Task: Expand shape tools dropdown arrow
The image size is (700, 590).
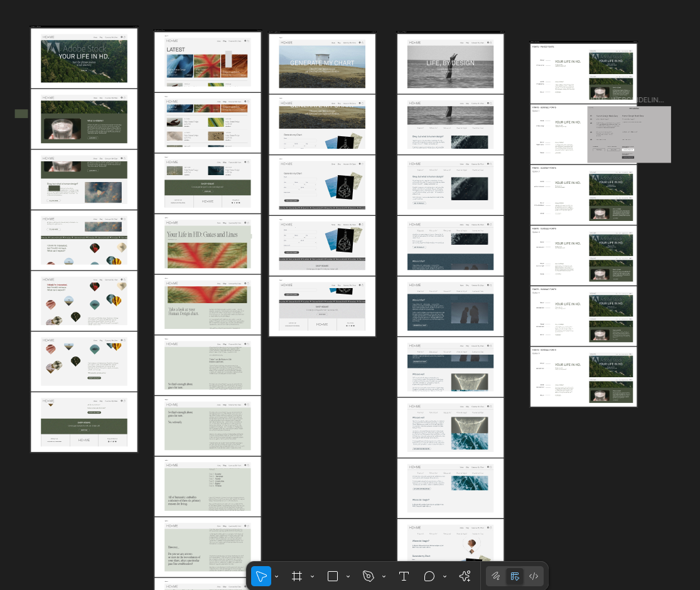Action: point(348,576)
